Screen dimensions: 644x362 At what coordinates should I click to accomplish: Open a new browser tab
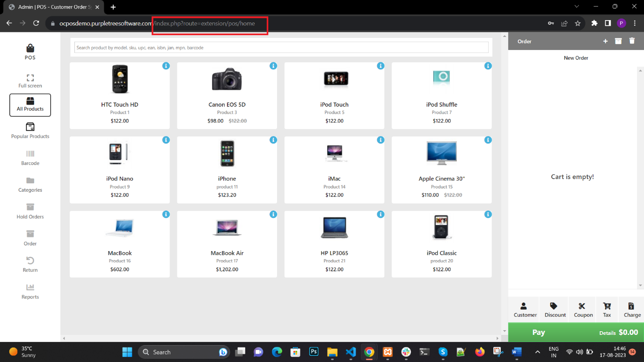[113, 7]
